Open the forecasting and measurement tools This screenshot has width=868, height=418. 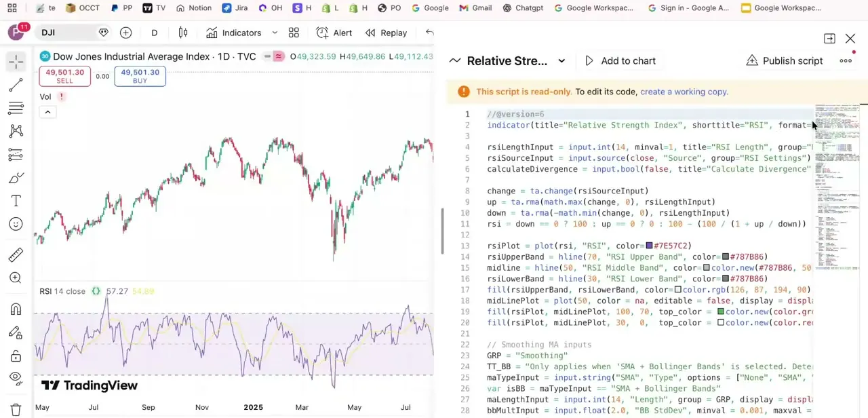(x=16, y=155)
